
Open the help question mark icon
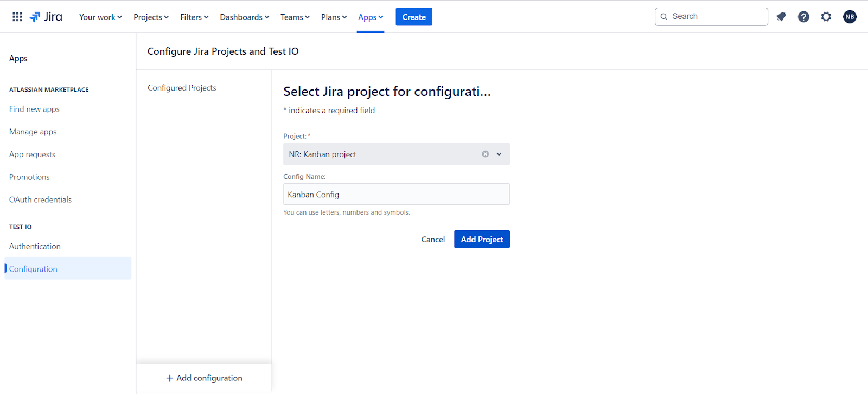click(x=803, y=17)
